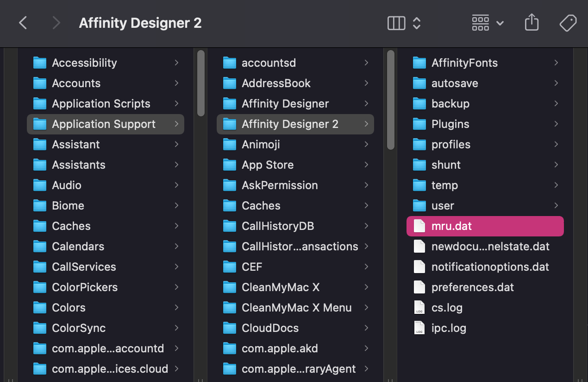The height and width of the screenshot is (382, 588).
Task: Select the Application Support folder name
Action: pyautogui.click(x=104, y=124)
